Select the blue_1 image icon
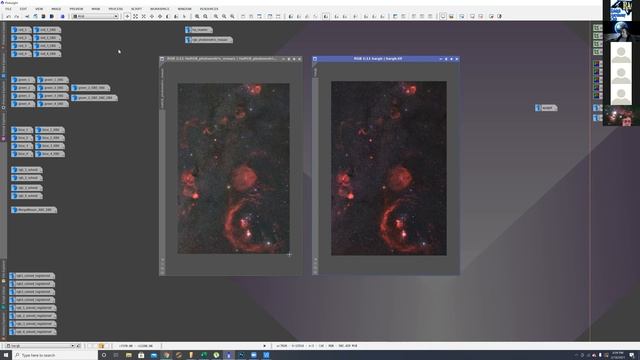The height and width of the screenshot is (360, 640). (22, 130)
